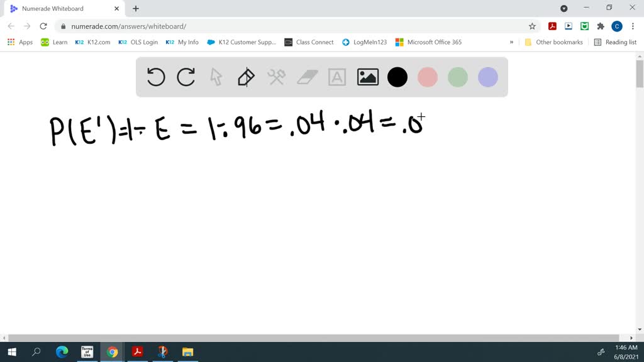The height and width of the screenshot is (362, 644).
Task: Choose the pointer select tool
Action: (216, 77)
